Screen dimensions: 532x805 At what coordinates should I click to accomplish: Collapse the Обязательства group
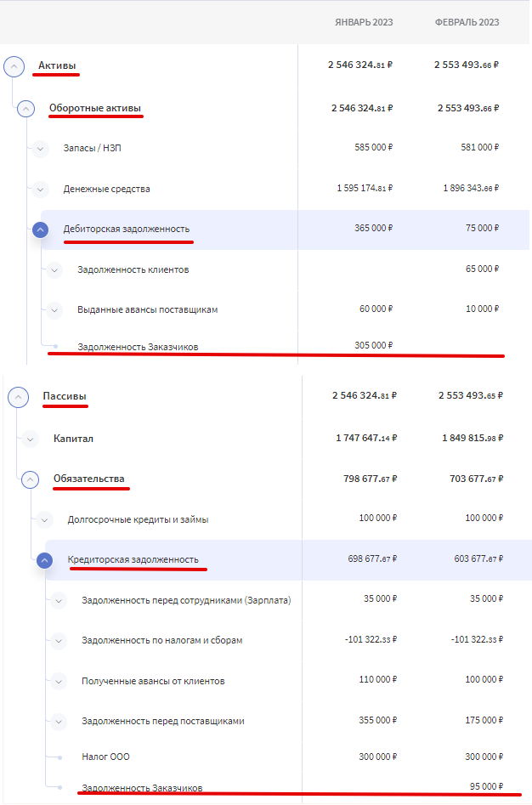[x=31, y=480]
